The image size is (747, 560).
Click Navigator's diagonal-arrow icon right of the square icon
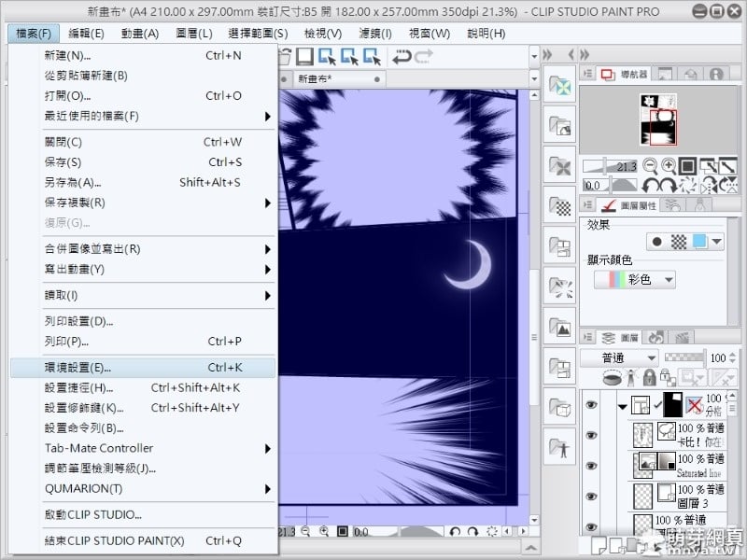coord(709,166)
